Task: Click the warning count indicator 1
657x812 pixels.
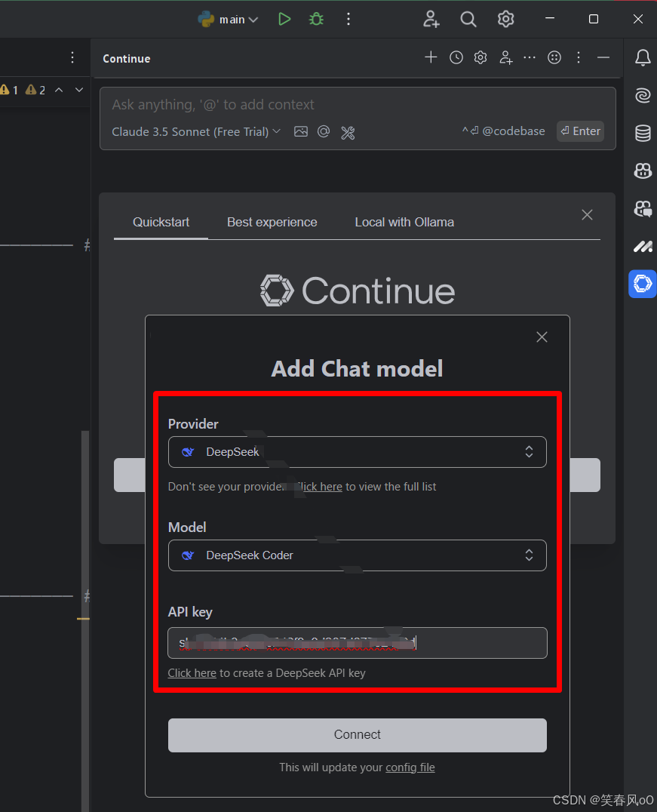Action: (9, 90)
